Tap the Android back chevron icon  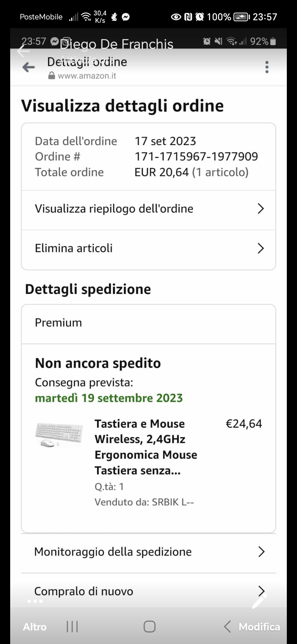(x=227, y=627)
